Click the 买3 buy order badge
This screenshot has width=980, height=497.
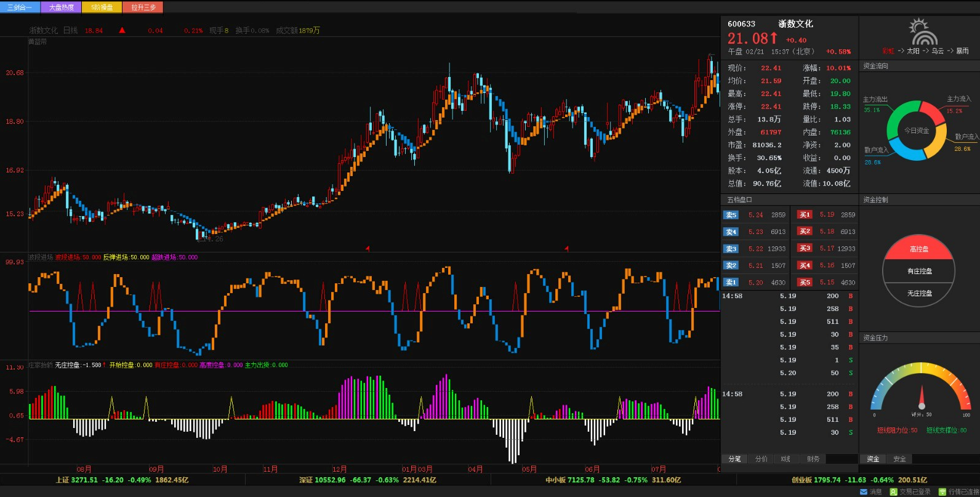click(805, 248)
